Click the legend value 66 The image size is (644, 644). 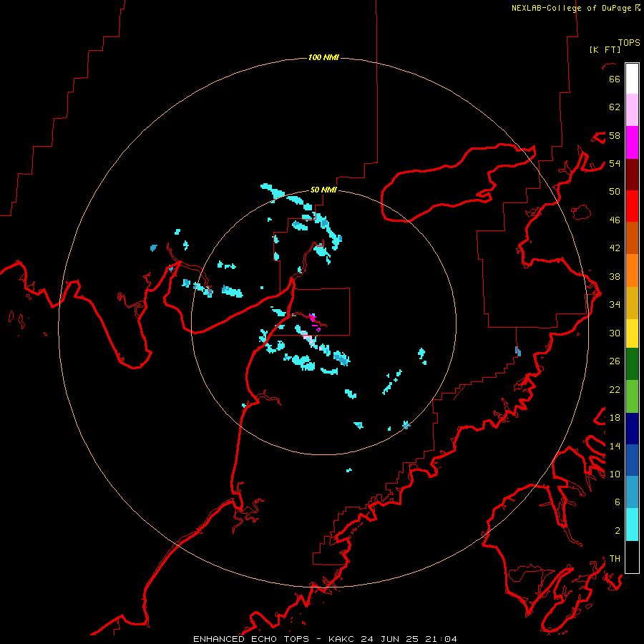coord(615,79)
